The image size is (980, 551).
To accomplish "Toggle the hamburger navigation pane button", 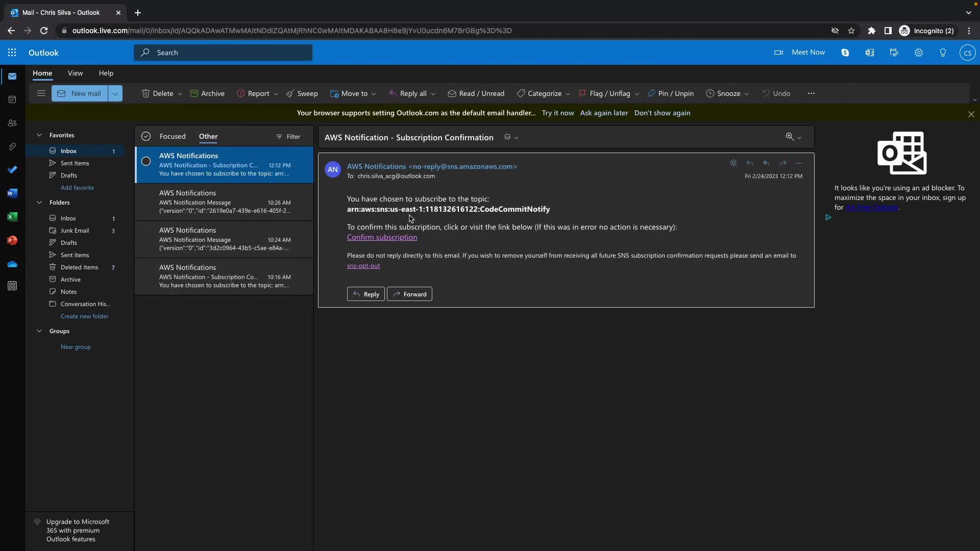I will (41, 93).
